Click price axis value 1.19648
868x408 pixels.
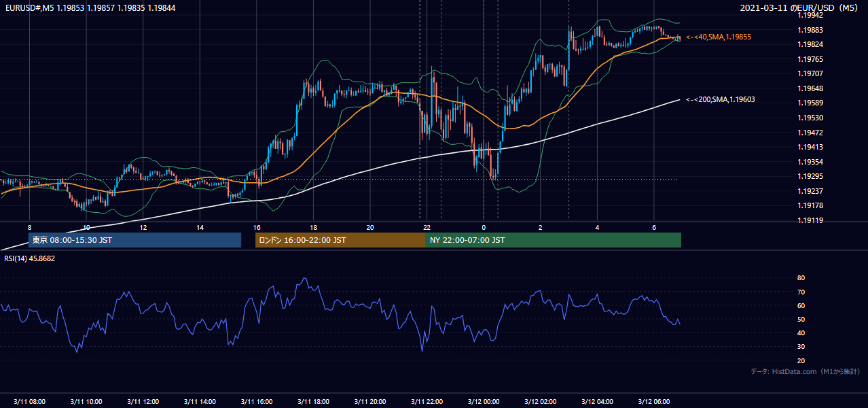coord(810,88)
